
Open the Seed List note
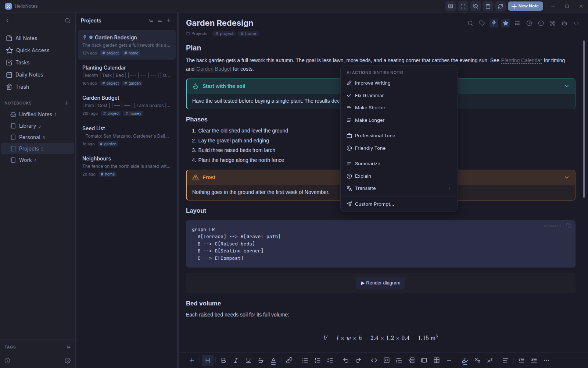[127, 136]
